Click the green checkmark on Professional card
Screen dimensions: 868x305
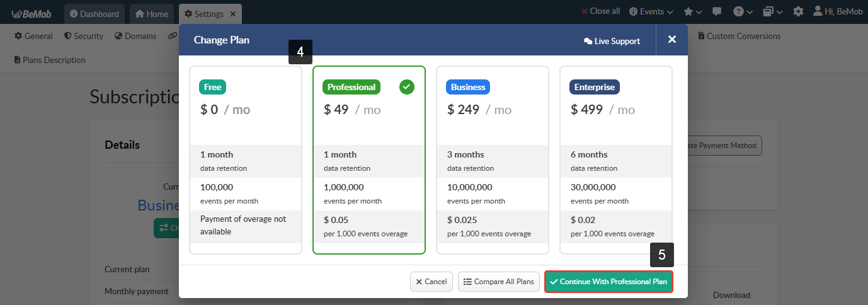[407, 87]
